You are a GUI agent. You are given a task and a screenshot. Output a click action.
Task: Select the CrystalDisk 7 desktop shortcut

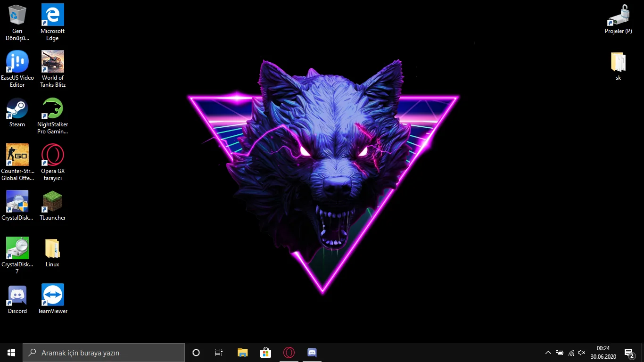(17, 256)
